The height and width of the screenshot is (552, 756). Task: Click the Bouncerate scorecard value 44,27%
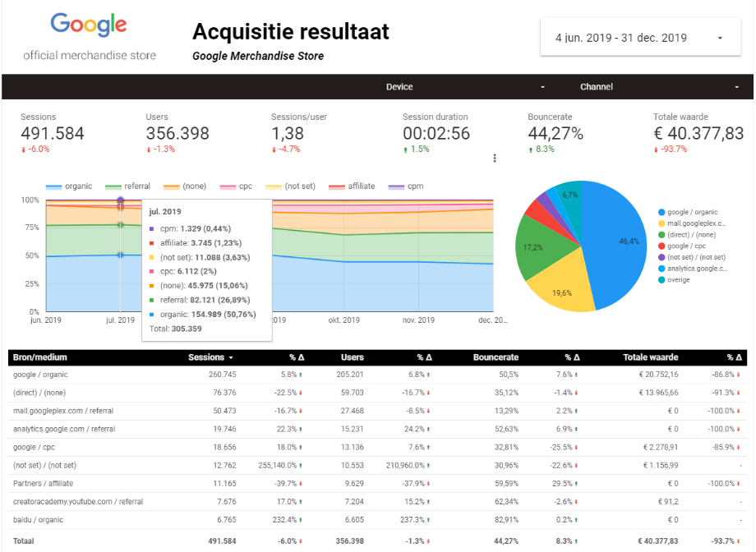coord(555,134)
